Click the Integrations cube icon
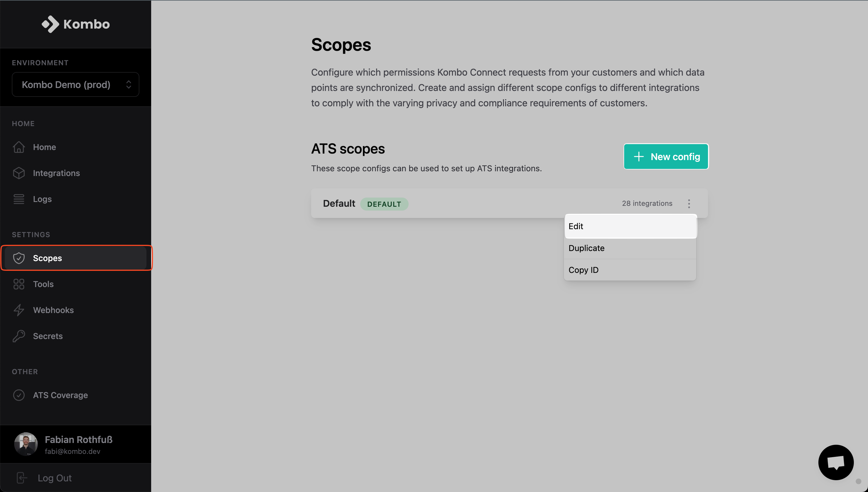Screen dimensions: 868x492 click(x=19, y=173)
